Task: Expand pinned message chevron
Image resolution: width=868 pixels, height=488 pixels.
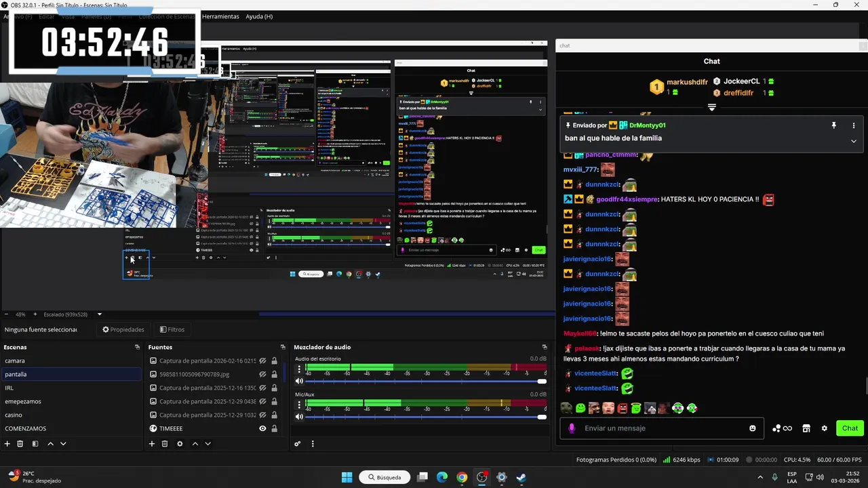Action: (854, 141)
